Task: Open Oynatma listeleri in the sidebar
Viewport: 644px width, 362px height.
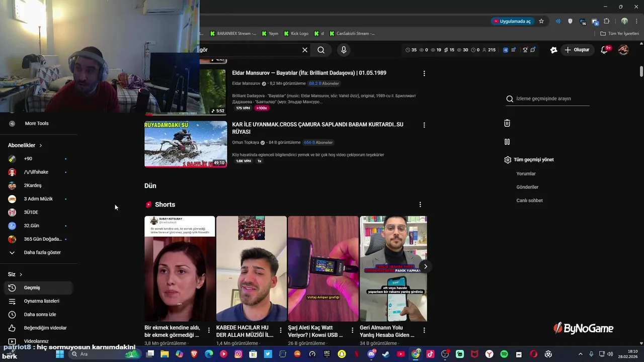Action: coord(38,301)
